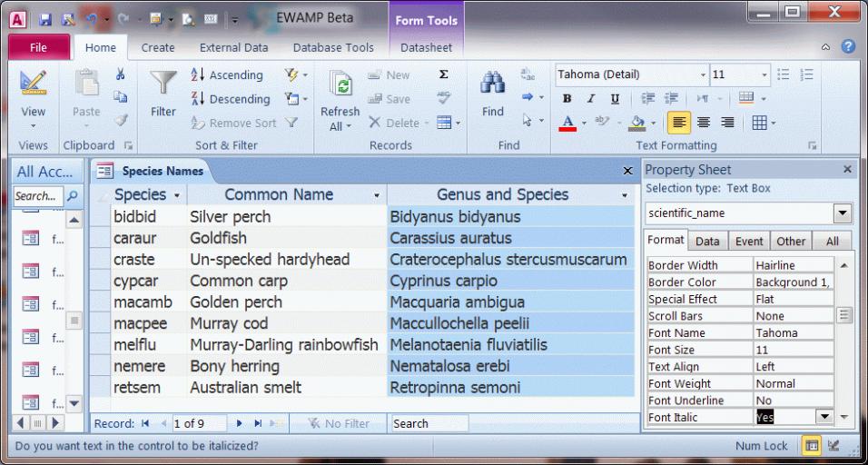Screen dimensions: 868x465
Task: Toggle Italic formatting
Action: tap(591, 98)
